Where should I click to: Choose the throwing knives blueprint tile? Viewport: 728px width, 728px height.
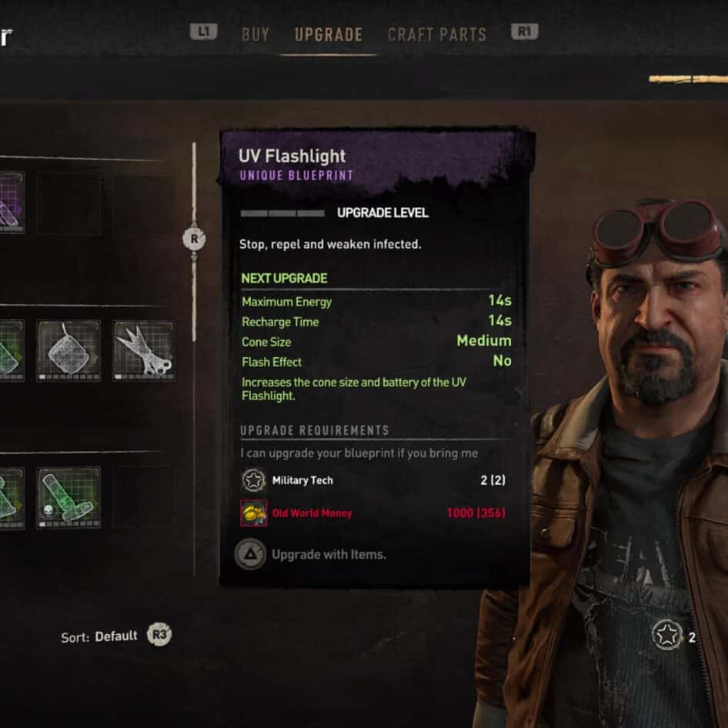coord(144,351)
